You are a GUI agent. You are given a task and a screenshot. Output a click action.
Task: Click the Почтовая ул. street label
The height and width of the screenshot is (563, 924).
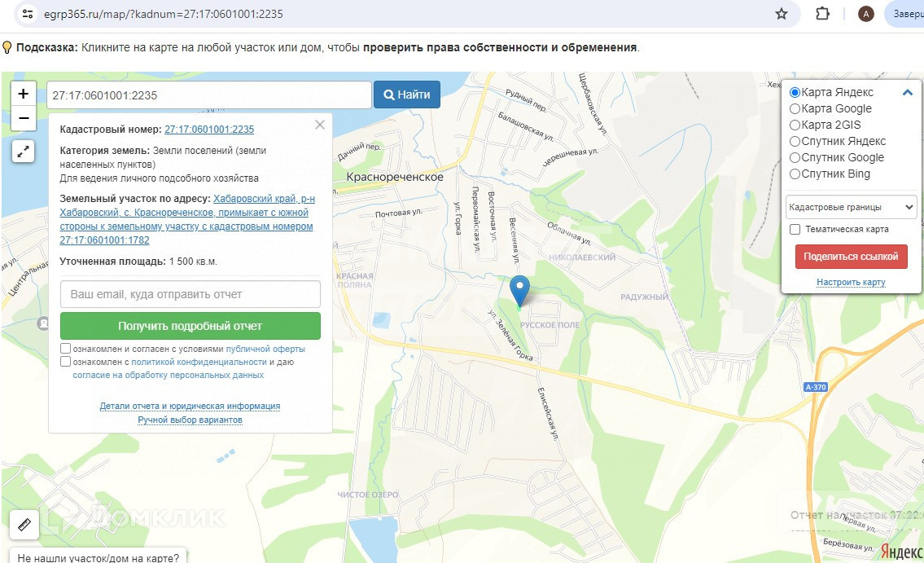point(399,212)
